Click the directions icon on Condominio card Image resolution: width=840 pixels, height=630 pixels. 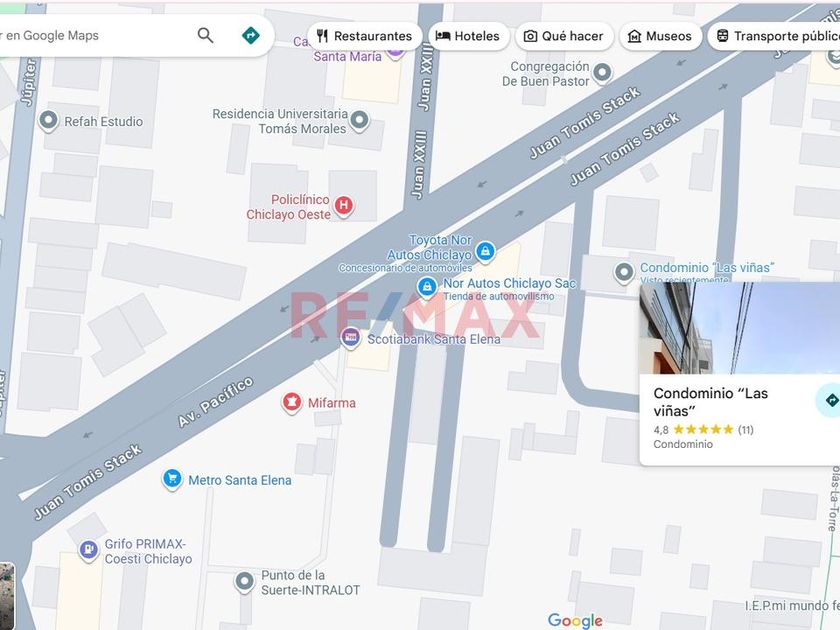(x=829, y=400)
